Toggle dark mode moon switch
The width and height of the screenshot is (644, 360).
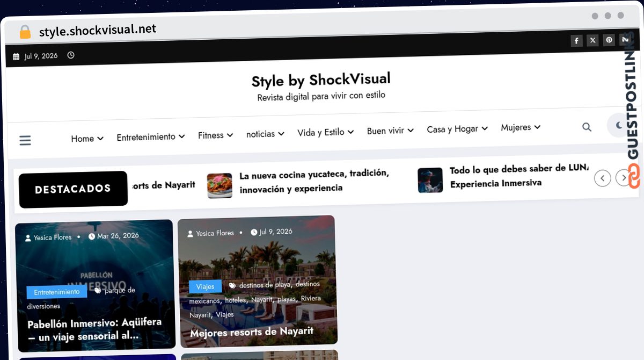click(618, 125)
